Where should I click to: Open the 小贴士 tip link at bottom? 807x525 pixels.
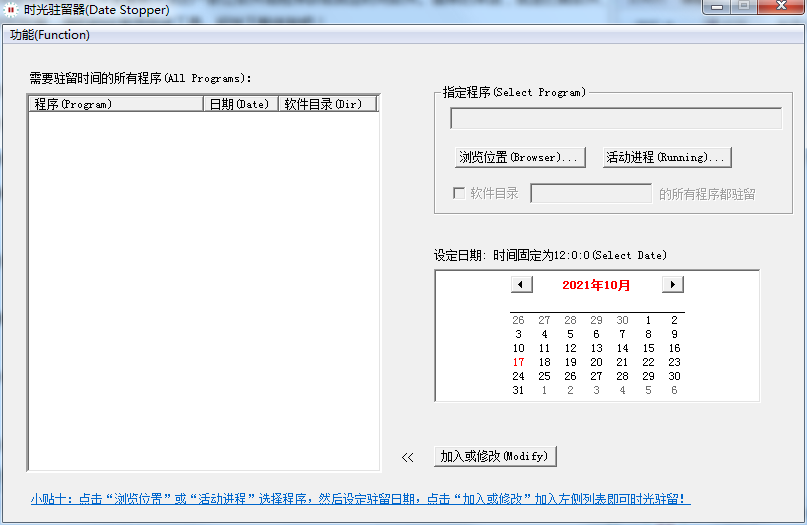click(x=360, y=499)
